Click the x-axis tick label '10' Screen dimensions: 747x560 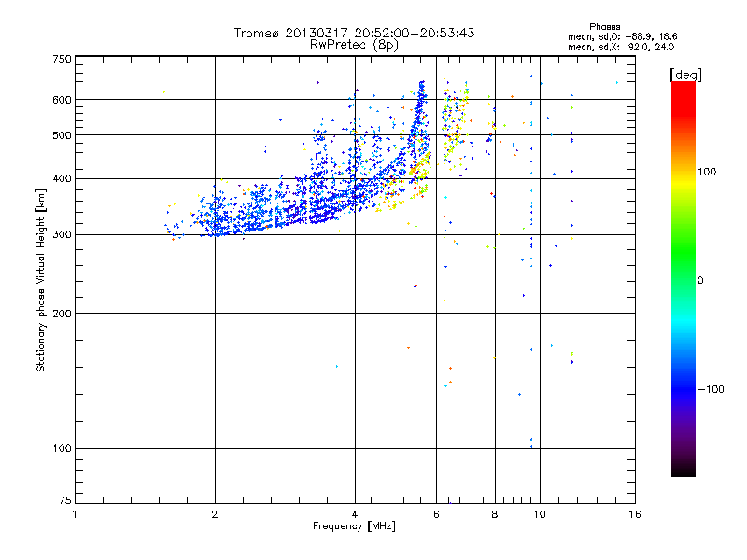coord(540,514)
